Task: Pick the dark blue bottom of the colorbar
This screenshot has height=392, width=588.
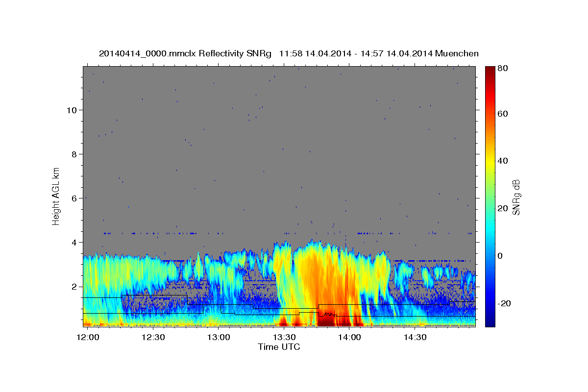Action: tap(490, 322)
